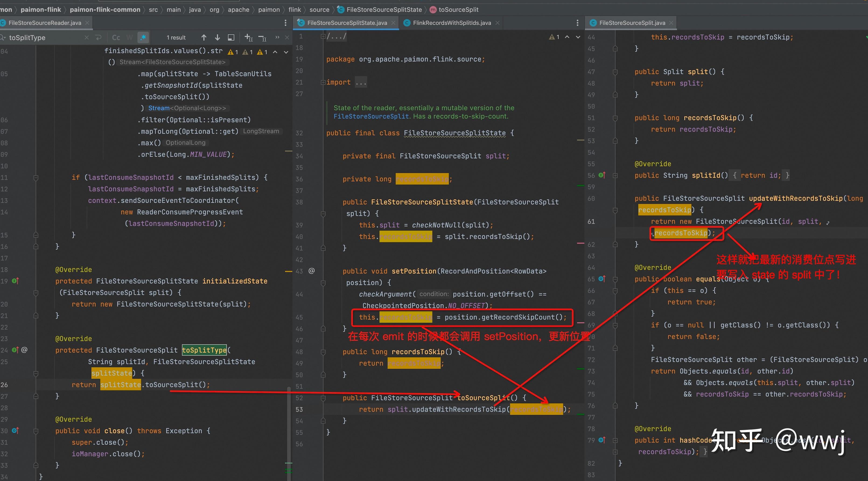The image size is (868, 481).
Task: Jump to previous search occurrence arrow
Action: (204, 37)
